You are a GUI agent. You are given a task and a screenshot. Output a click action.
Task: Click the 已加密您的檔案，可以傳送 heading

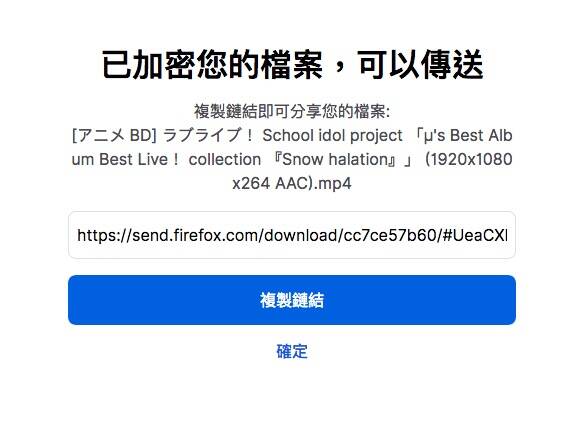pyautogui.click(x=292, y=65)
